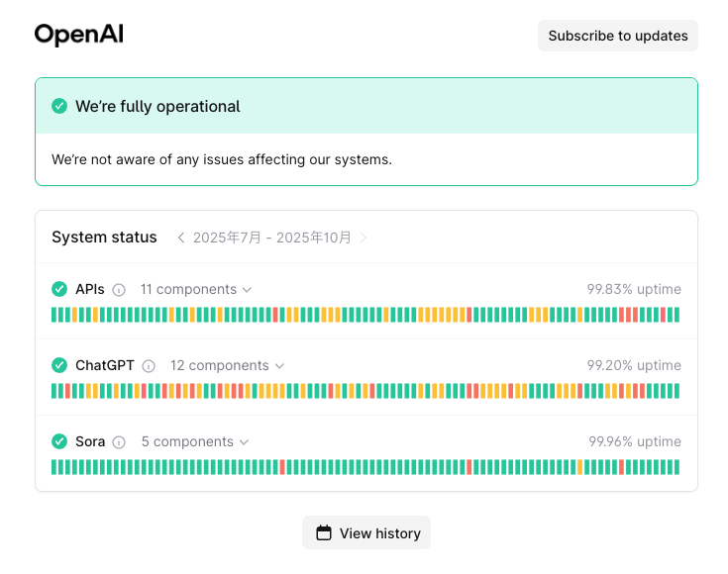Screen dimensions: 728x574
Task: Click the OpenAI logo
Action: [78, 35]
